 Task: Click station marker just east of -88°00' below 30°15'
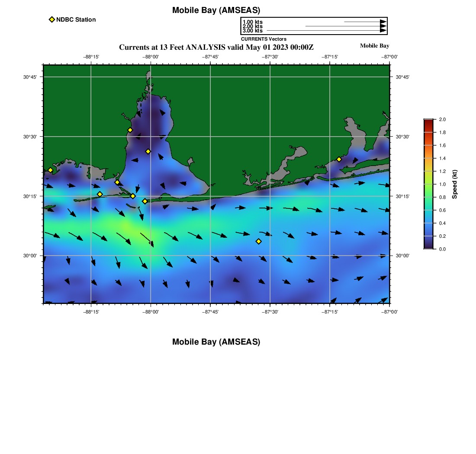(145, 201)
